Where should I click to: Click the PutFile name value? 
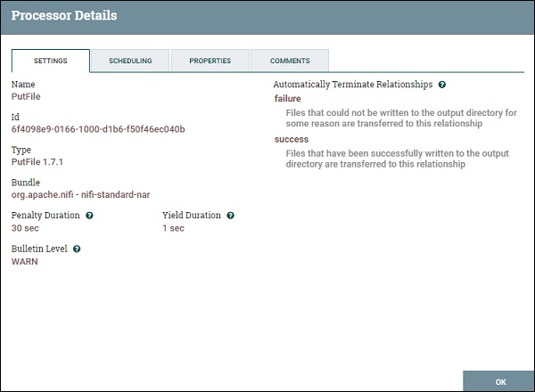(x=26, y=96)
